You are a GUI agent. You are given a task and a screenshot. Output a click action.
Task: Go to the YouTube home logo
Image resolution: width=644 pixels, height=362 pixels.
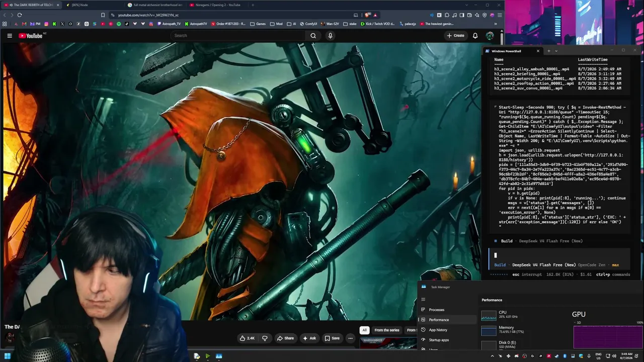tap(31, 36)
